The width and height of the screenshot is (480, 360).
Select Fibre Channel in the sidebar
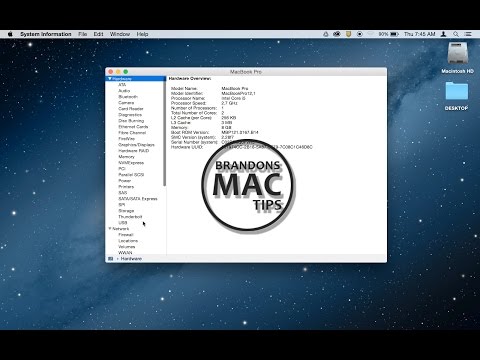[x=132, y=133]
